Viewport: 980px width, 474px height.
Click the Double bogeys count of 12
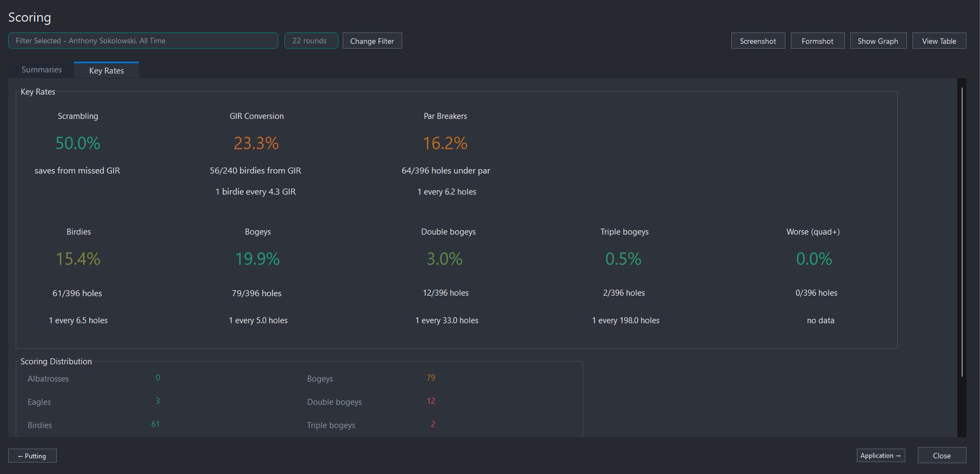(x=431, y=401)
